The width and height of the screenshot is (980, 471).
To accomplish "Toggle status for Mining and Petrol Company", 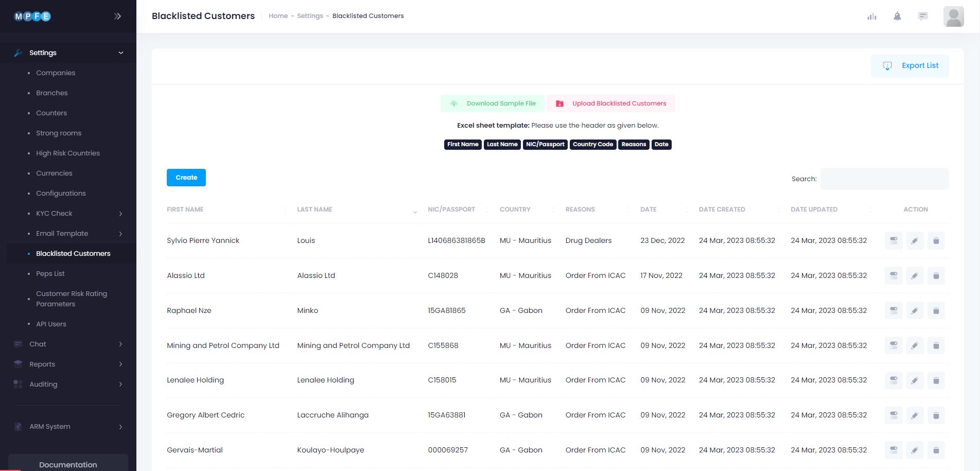I will 894,345.
